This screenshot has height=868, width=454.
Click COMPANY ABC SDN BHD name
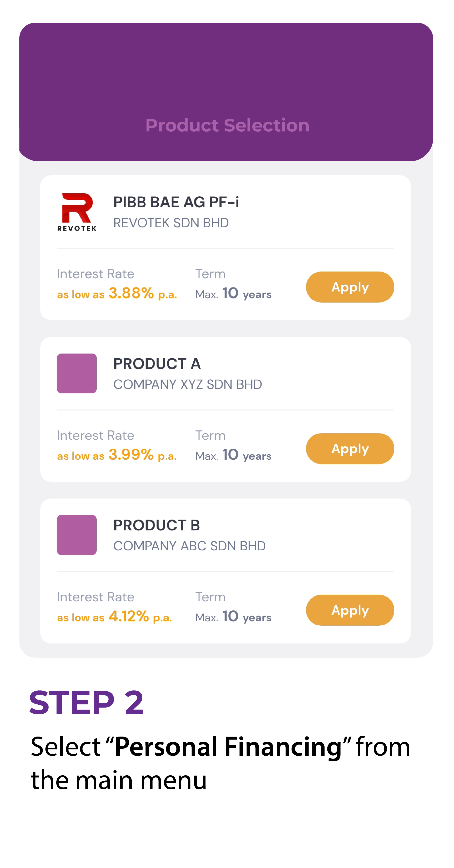click(189, 546)
